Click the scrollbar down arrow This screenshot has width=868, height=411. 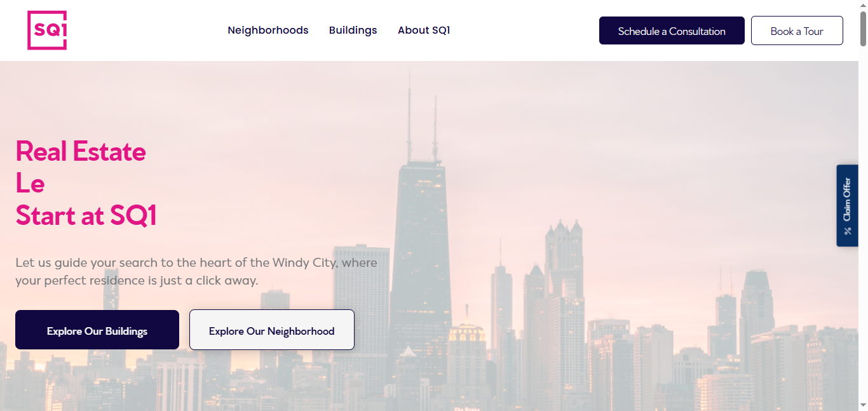(863, 405)
